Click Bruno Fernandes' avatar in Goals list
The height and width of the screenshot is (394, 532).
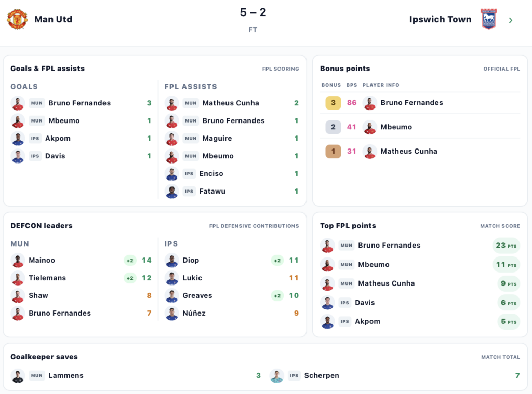18,103
